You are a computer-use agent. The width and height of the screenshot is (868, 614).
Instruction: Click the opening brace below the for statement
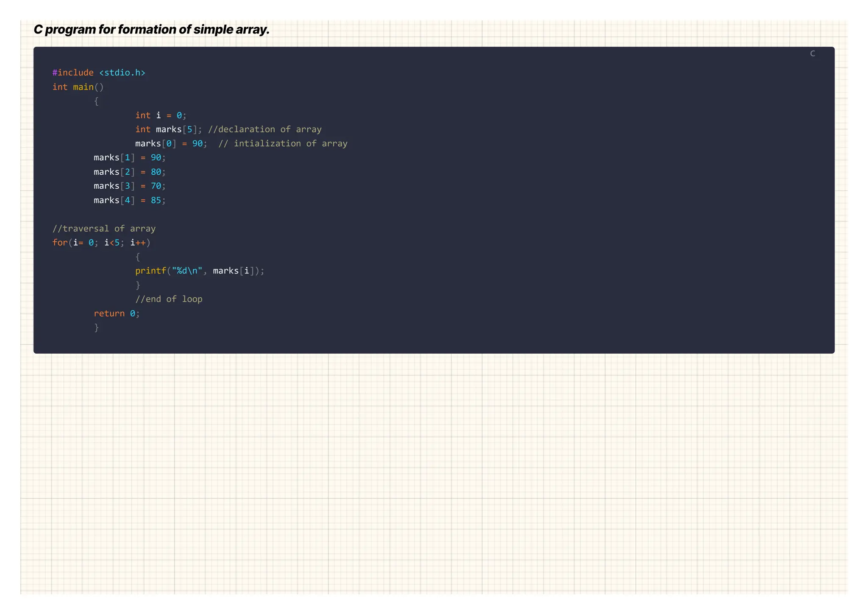138,257
